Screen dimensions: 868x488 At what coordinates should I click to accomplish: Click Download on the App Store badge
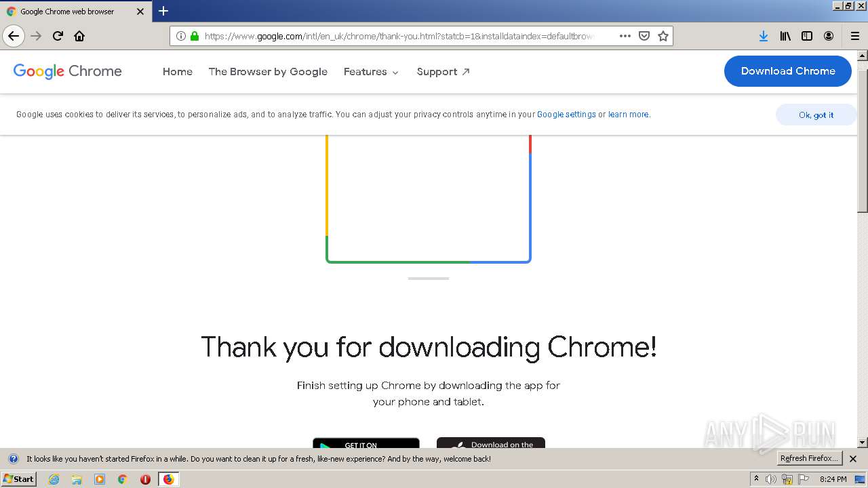(x=491, y=443)
